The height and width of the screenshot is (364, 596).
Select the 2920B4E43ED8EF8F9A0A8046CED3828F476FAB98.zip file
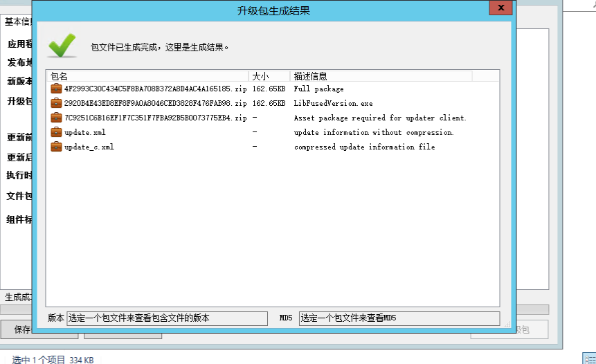click(156, 103)
